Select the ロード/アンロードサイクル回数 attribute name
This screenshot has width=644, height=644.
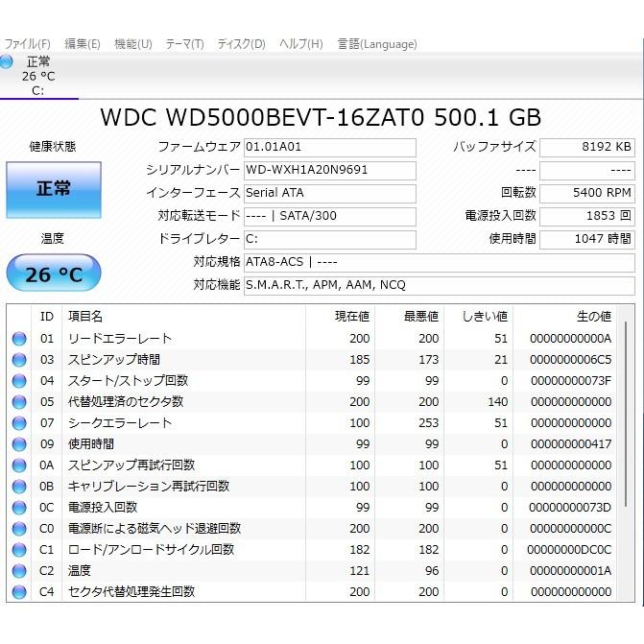tap(151, 550)
